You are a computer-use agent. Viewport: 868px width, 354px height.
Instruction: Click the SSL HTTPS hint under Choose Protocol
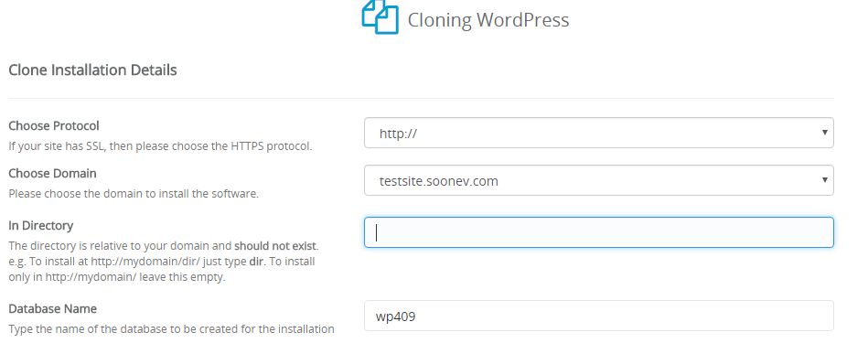161,146
